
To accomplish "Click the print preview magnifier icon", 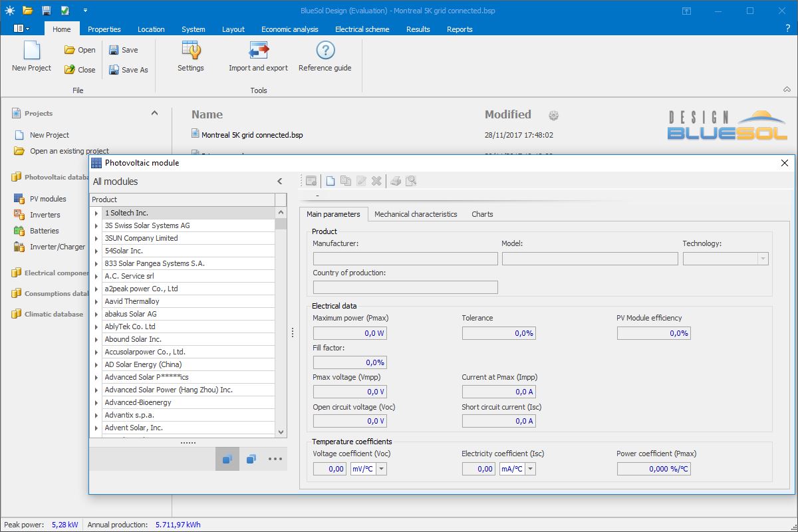I will pyautogui.click(x=411, y=181).
